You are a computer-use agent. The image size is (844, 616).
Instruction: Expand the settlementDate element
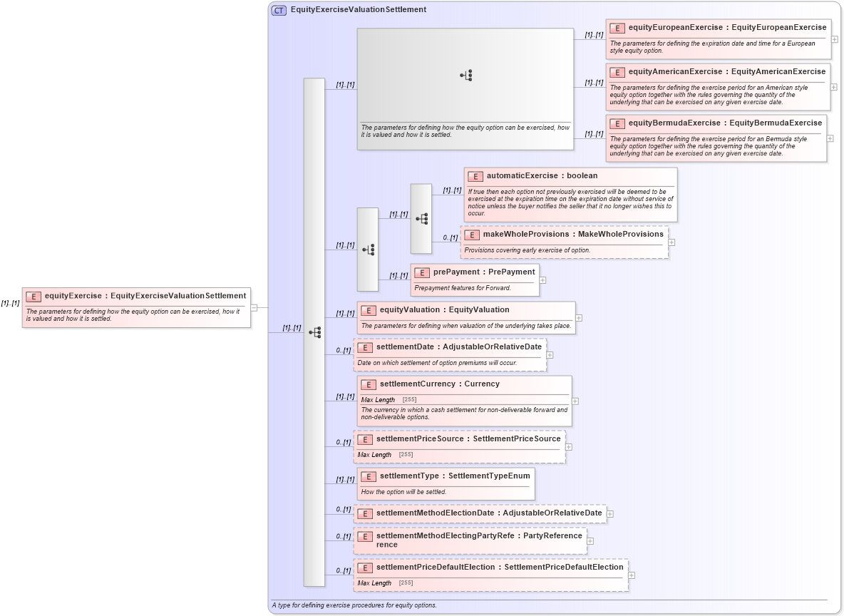(550, 355)
